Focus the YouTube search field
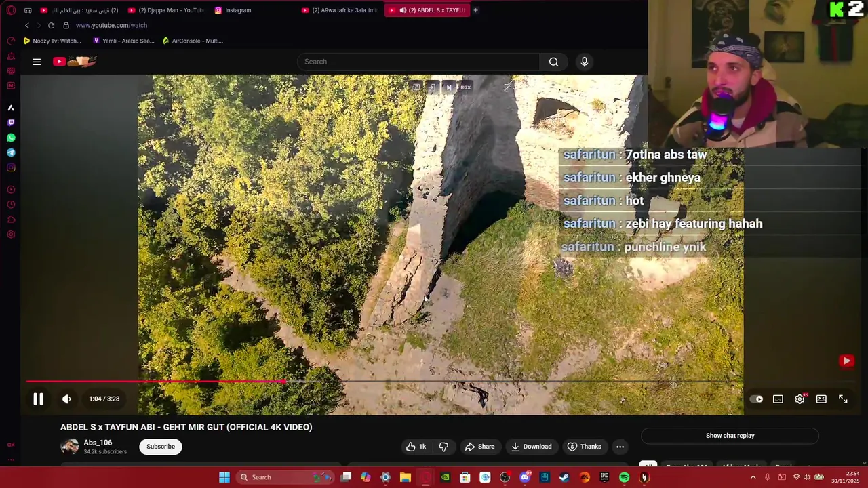This screenshot has height=488, width=868. pos(418,62)
